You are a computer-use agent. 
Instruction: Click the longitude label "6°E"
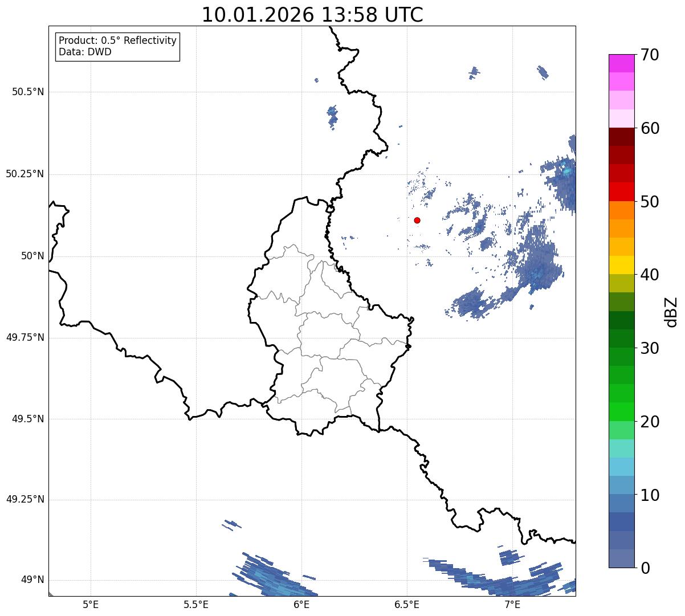point(301,604)
